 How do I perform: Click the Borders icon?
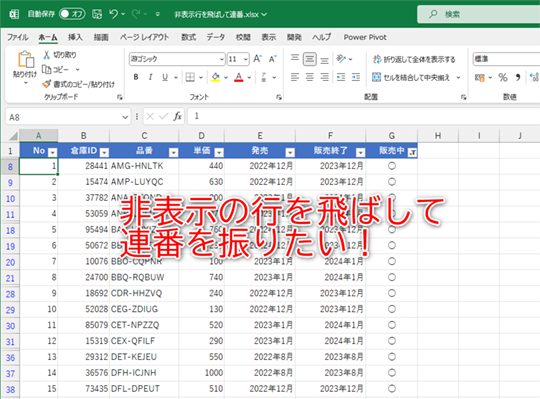(190, 77)
